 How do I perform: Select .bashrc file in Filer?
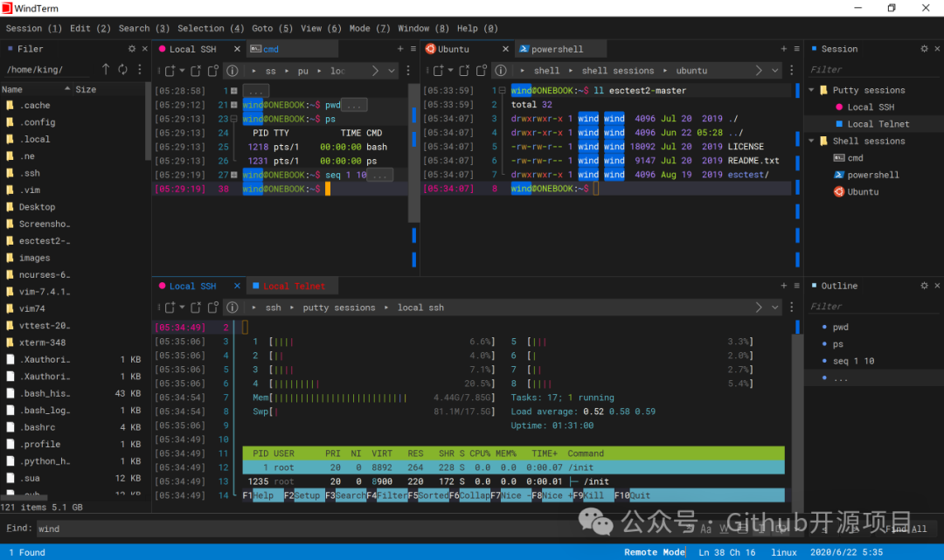[x=38, y=427]
